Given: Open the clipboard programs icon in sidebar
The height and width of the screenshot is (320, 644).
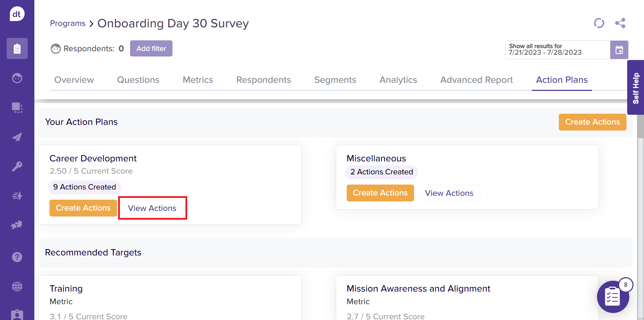Looking at the screenshot, I should tap(17, 48).
